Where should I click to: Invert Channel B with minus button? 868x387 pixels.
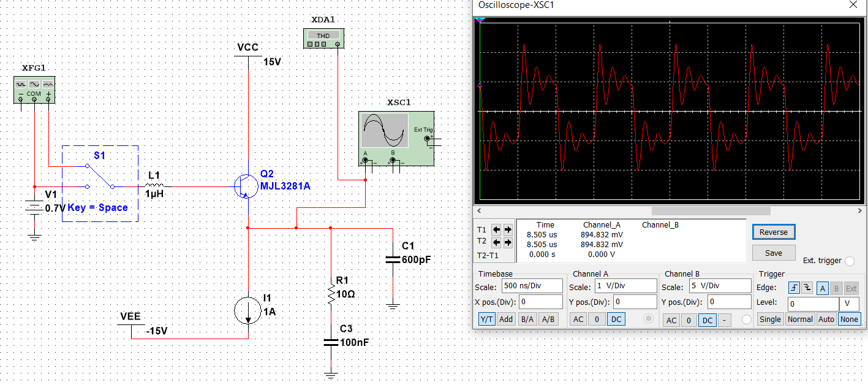[x=724, y=320]
